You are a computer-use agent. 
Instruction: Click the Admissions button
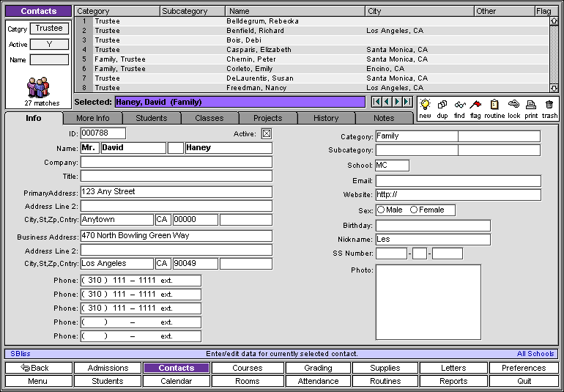108,368
